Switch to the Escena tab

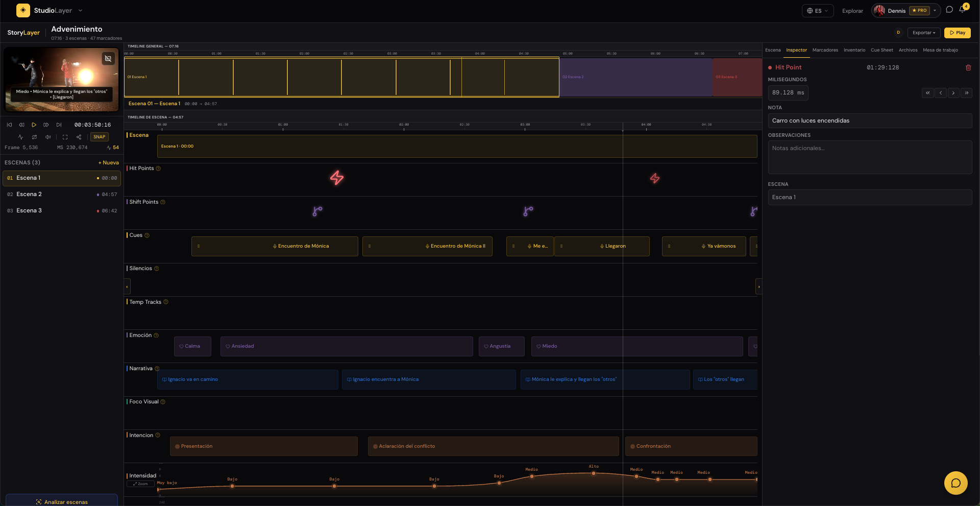tap(773, 50)
